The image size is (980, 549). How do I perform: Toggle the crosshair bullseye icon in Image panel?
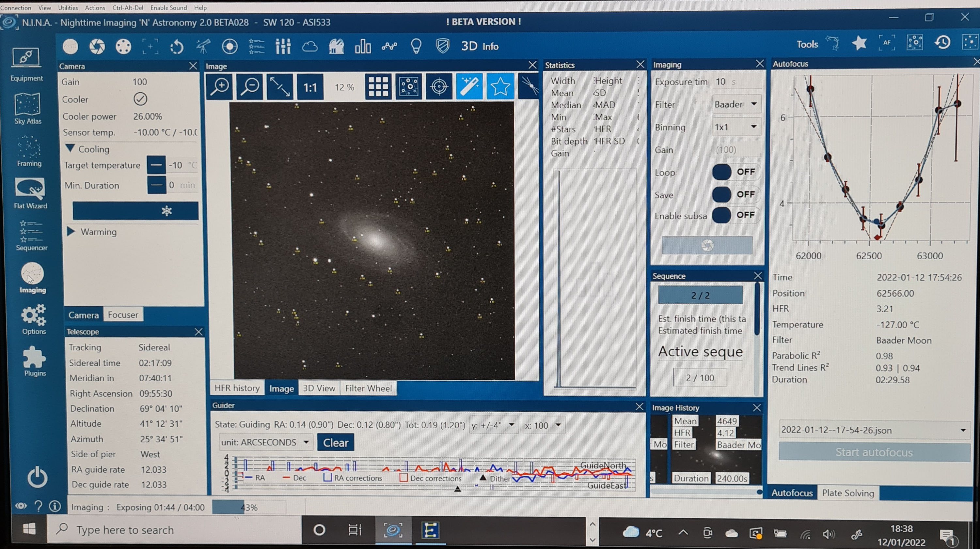coord(439,87)
